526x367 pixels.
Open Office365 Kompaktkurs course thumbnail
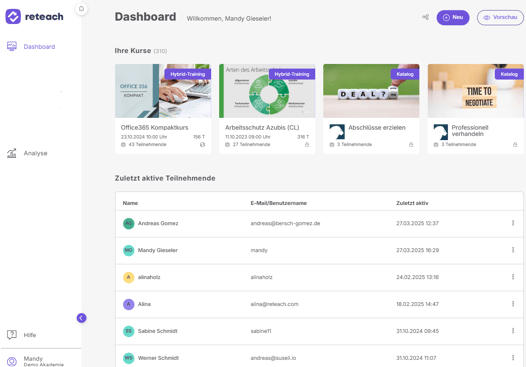tap(163, 91)
